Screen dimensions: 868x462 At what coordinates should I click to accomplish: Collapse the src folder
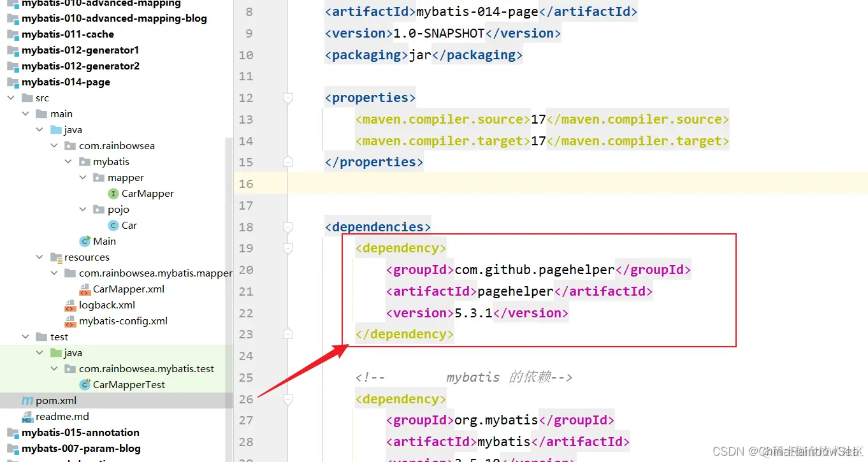point(11,98)
